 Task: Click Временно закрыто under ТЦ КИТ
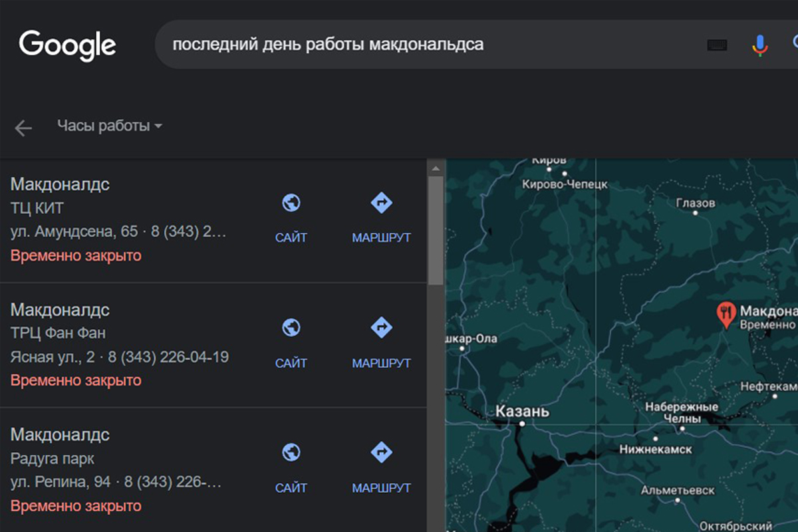tap(76, 255)
